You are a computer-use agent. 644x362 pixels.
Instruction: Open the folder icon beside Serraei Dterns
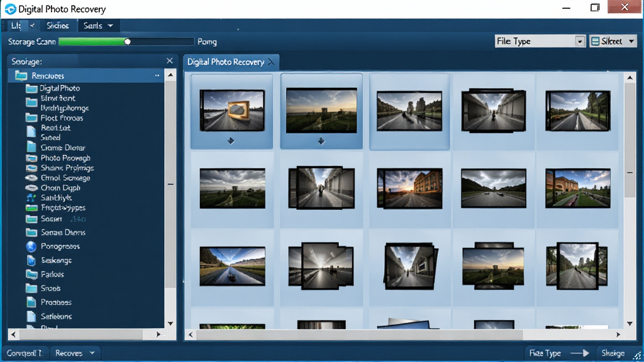pyautogui.click(x=31, y=233)
